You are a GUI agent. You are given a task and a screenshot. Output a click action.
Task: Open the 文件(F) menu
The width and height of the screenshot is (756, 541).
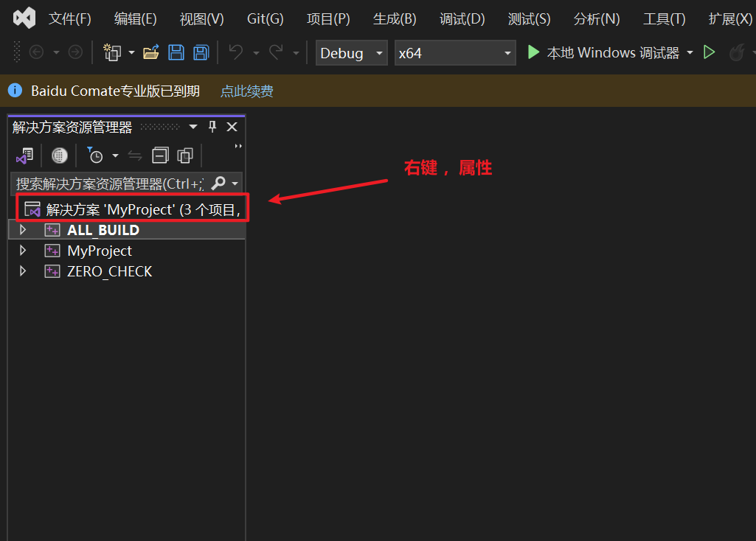pyautogui.click(x=70, y=18)
